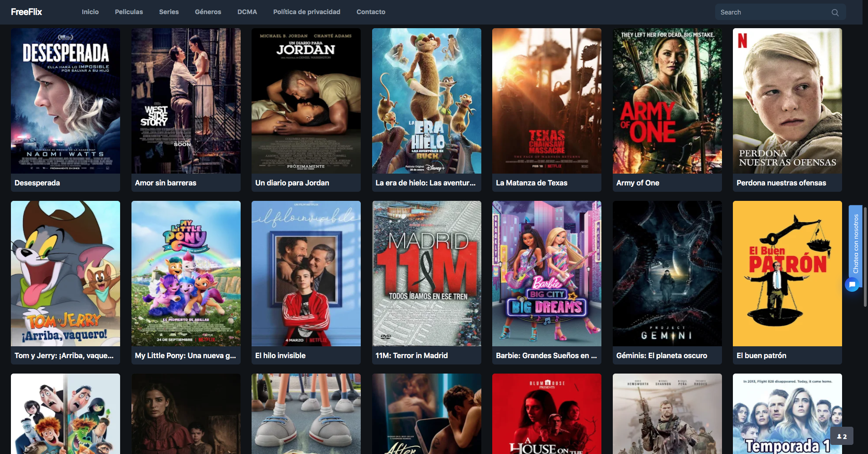The image size is (868, 454).
Task: Open the Series menu item
Action: [x=169, y=12]
